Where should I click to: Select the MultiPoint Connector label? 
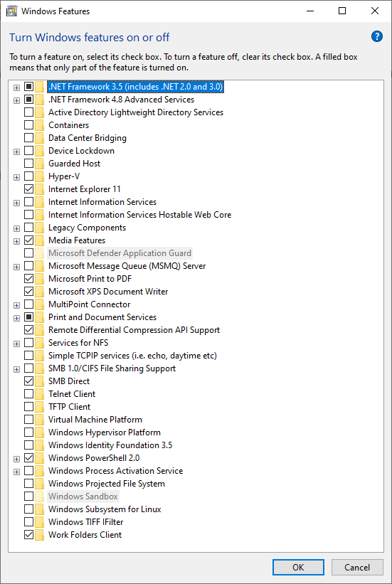pyautogui.click(x=90, y=304)
